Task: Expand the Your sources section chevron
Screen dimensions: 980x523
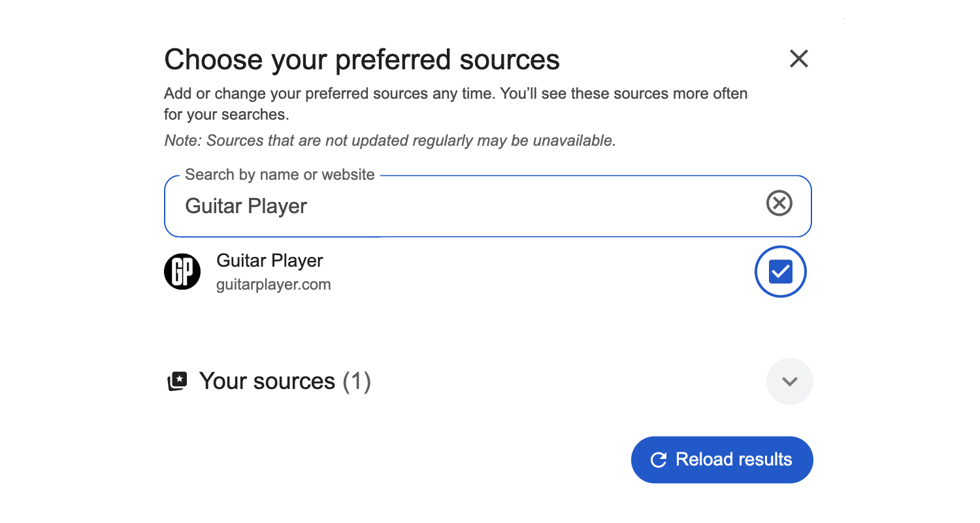Action: 790,381
